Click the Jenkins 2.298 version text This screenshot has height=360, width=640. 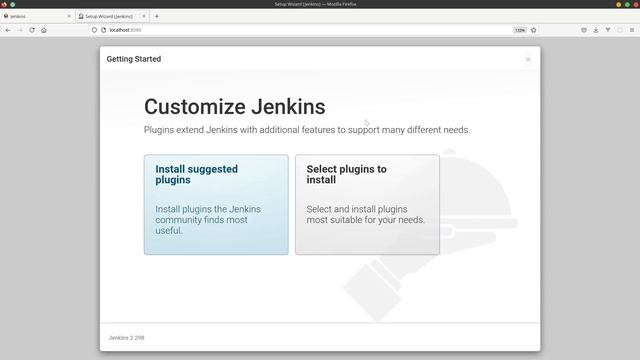(127, 338)
